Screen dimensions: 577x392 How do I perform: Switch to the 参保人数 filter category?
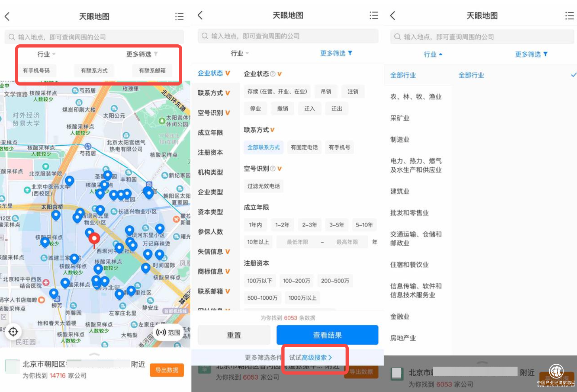tap(210, 232)
